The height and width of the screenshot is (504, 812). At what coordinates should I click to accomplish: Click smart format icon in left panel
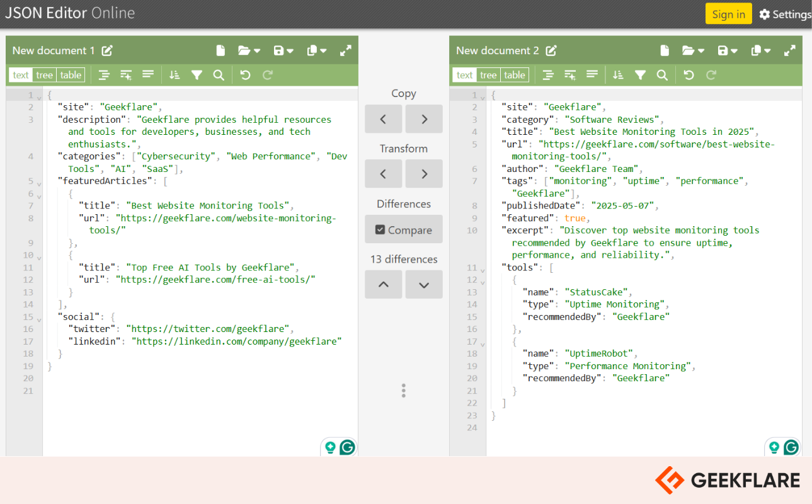tap(126, 75)
